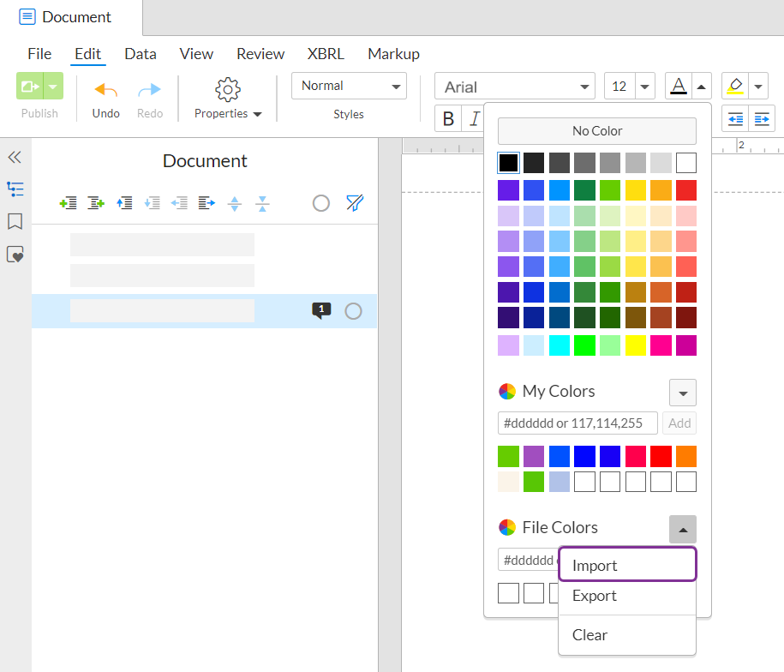This screenshot has height=672, width=784.
Task: Click the Undo arrow icon
Action: [106, 90]
